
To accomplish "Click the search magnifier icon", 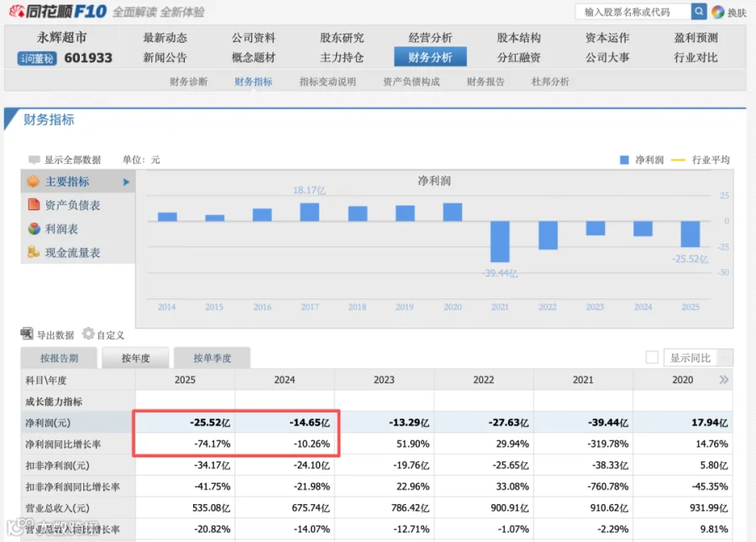I will tap(699, 11).
